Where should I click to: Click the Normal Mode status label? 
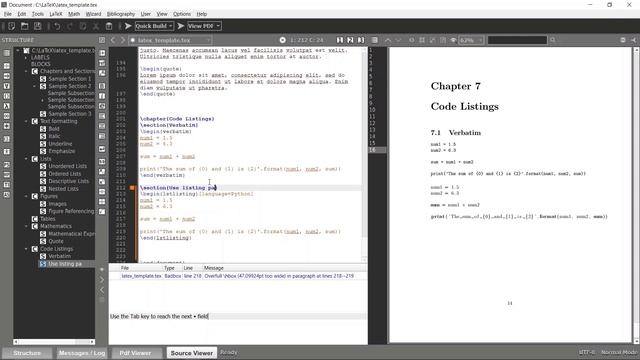[619, 352]
